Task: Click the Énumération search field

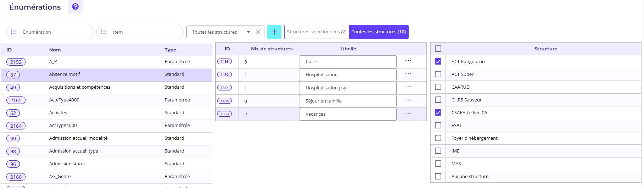Action: click(53, 32)
